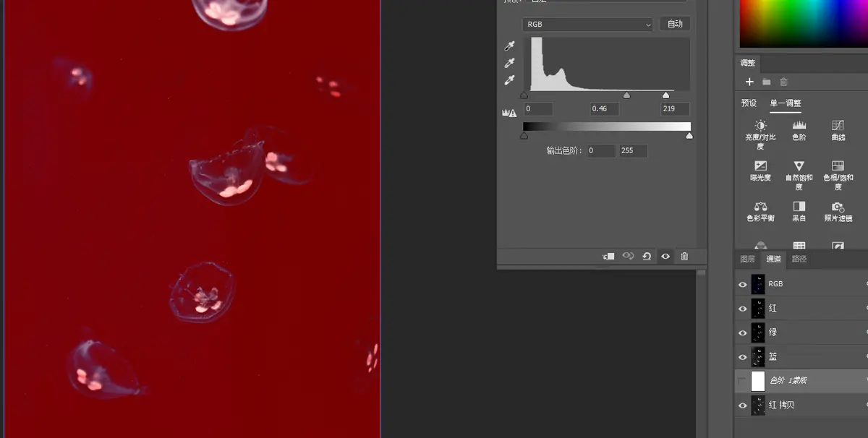Add a 色彩平衡 color balance adjustment
The height and width of the screenshot is (438, 868).
[x=760, y=211]
